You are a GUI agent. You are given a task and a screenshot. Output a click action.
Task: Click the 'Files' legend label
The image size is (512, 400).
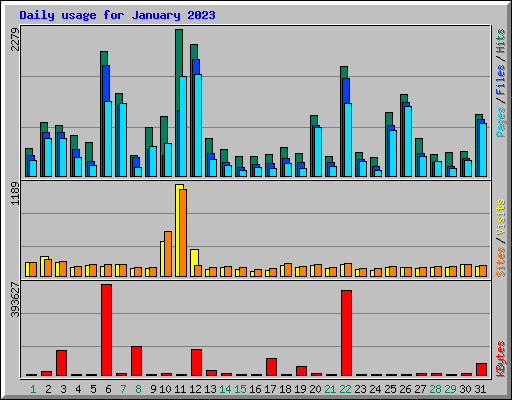click(x=501, y=80)
